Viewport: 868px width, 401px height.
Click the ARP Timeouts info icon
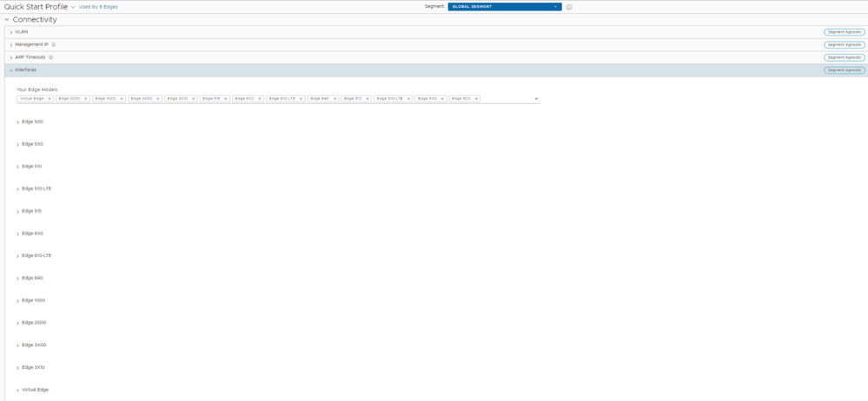pos(51,57)
